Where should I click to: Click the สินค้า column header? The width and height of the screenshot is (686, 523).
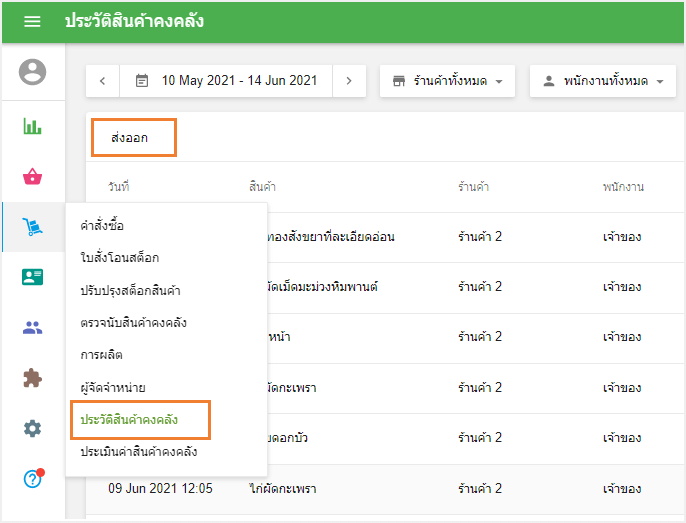(262, 186)
